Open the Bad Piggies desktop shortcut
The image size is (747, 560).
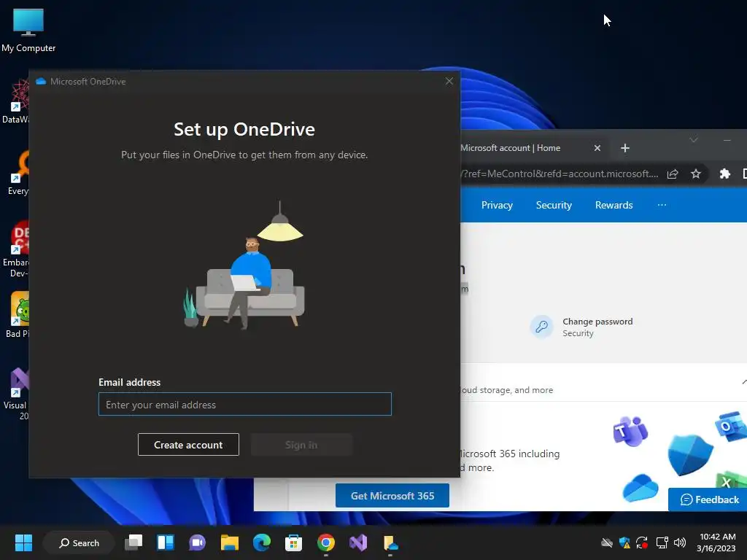pos(18,315)
